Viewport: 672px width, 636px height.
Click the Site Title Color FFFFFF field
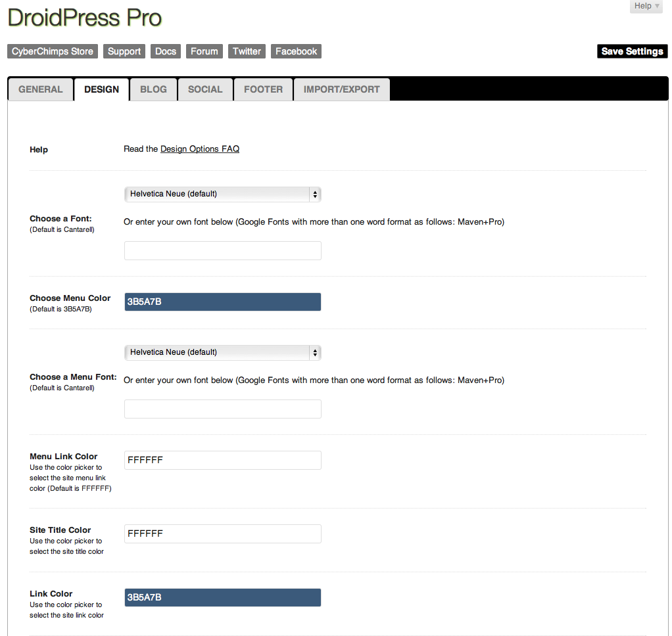coord(223,534)
